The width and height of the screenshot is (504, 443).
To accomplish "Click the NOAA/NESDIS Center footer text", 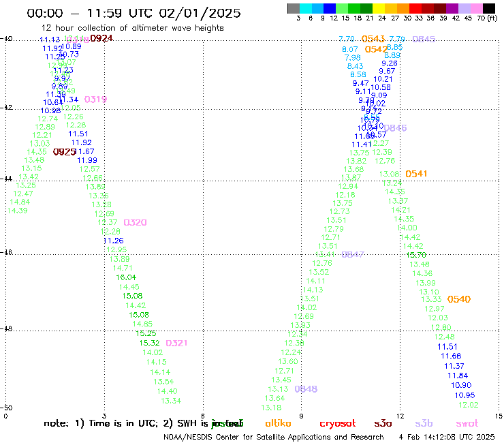I will (274, 437).
